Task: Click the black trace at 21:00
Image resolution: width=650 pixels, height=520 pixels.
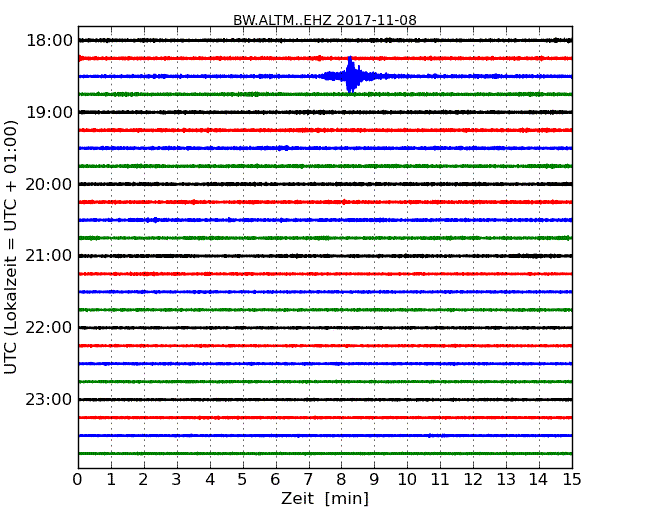Action: pyautogui.click(x=325, y=256)
